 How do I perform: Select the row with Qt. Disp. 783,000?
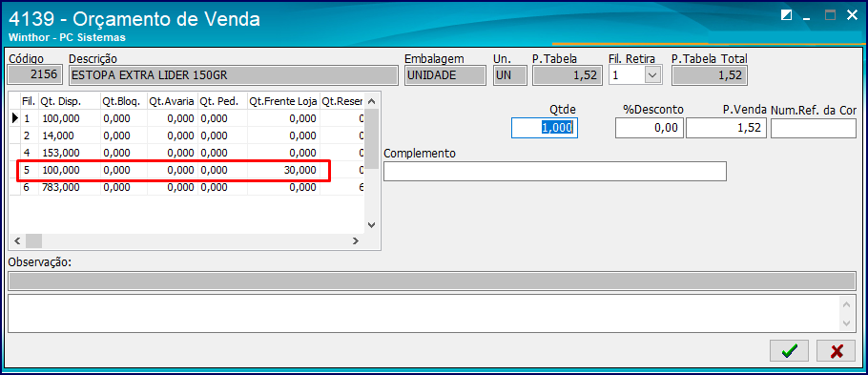pos(188,187)
